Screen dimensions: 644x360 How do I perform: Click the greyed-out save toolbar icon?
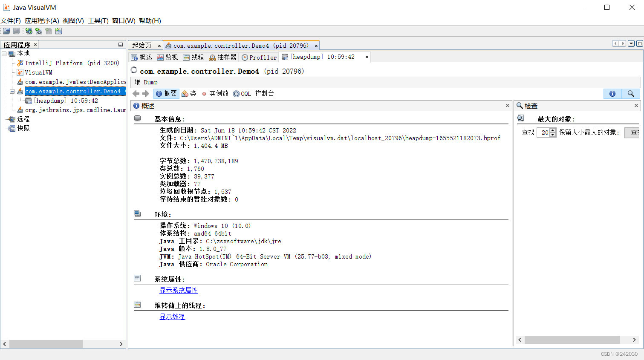pos(16,31)
